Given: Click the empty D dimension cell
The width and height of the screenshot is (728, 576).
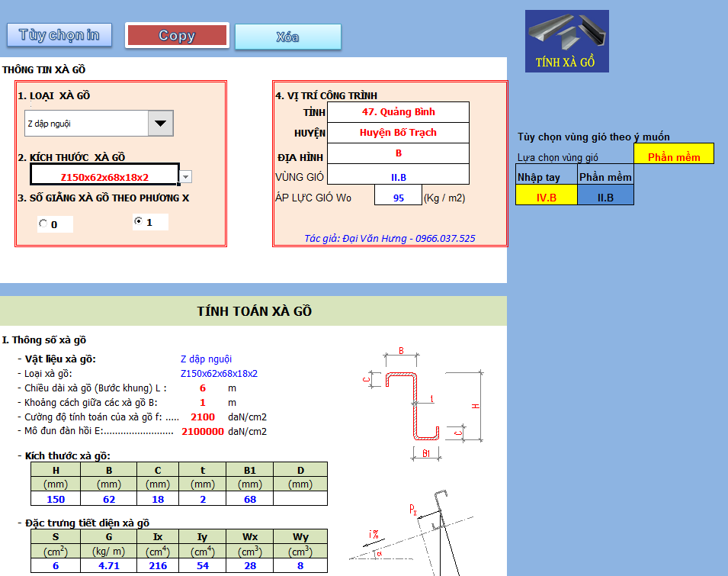Looking at the screenshot, I should click(x=300, y=499).
